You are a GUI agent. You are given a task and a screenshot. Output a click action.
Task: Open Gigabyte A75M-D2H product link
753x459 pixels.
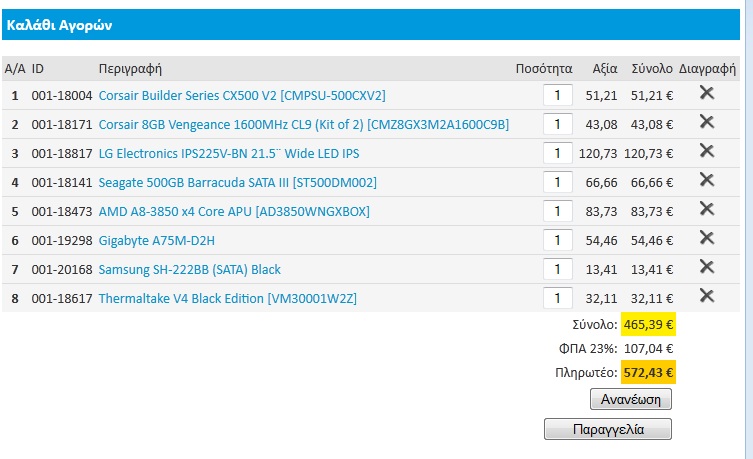157,241
